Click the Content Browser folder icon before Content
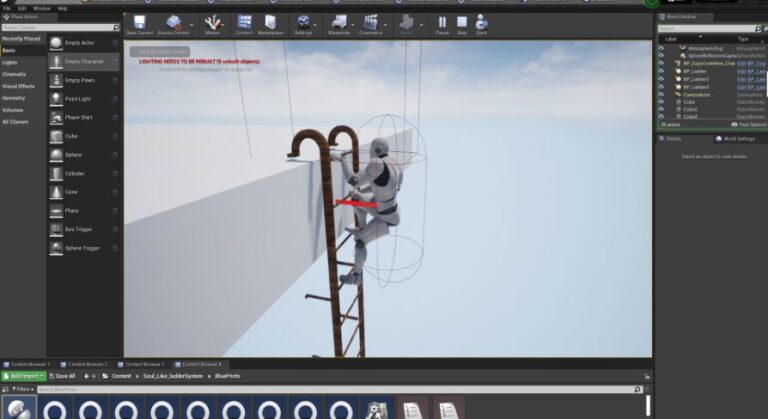Image resolution: width=768 pixels, height=419 pixels. [105, 376]
